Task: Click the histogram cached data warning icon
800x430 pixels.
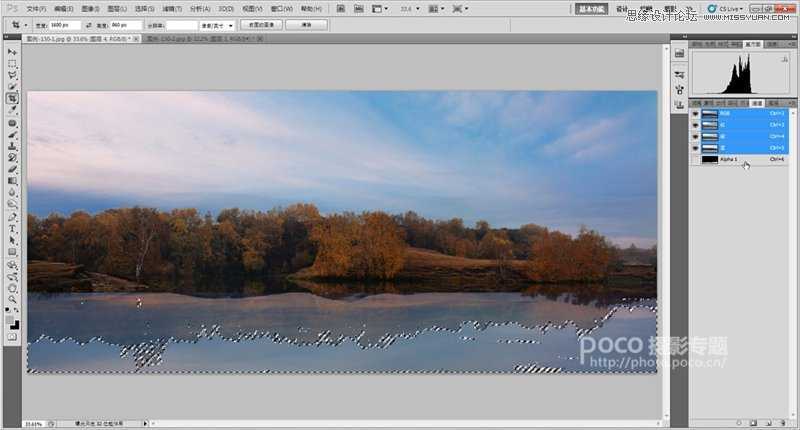Action: 784,60
